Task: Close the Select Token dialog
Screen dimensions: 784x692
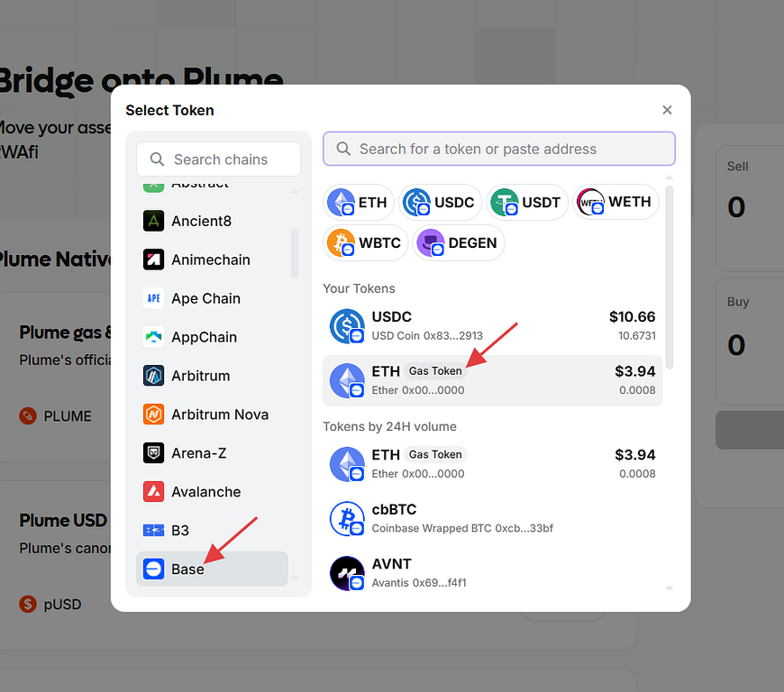Action: pos(667,110)
